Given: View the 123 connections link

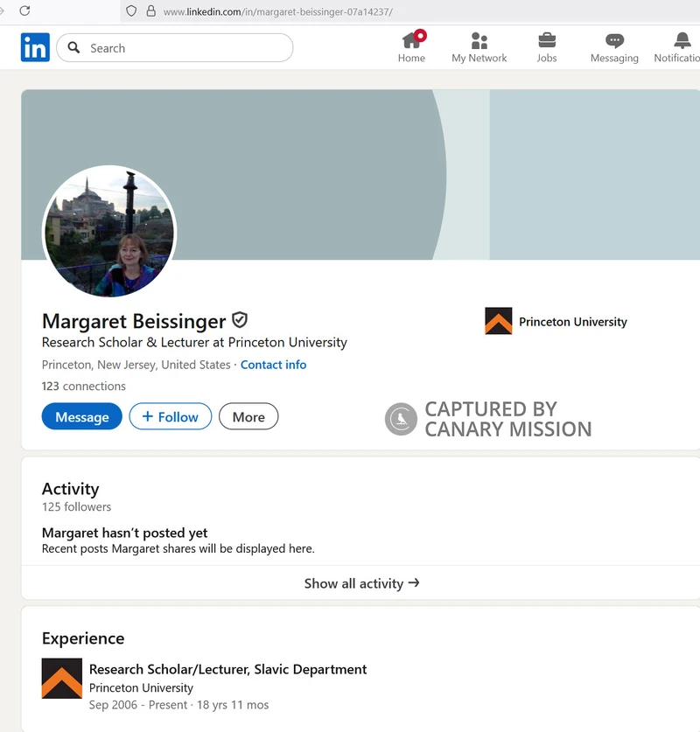Looking at the screenshot, I should (x=84, y=386).
